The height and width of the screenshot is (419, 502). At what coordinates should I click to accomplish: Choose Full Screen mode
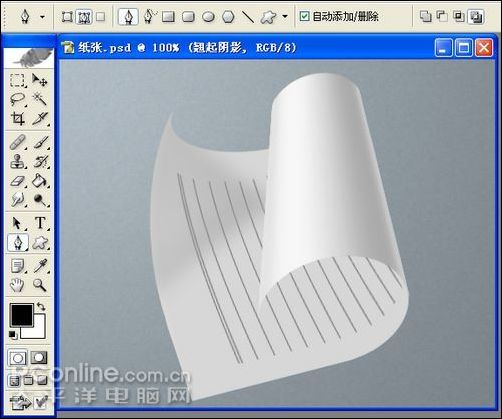tap(43, 380)
